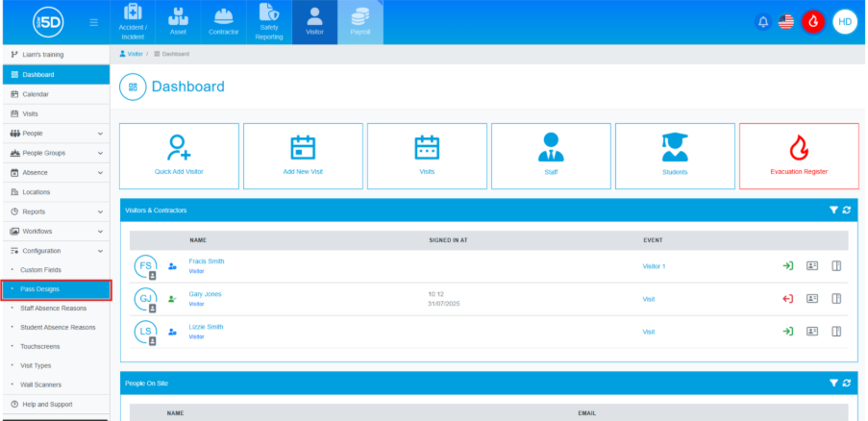Viewport: 868px width, 421px height.
Task: Open the notifications bell icon
Action: coord(763,22)
